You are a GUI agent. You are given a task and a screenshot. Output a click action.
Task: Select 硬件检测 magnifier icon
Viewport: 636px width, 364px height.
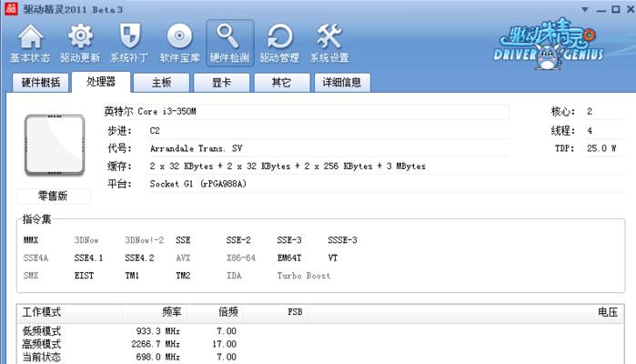229,43
